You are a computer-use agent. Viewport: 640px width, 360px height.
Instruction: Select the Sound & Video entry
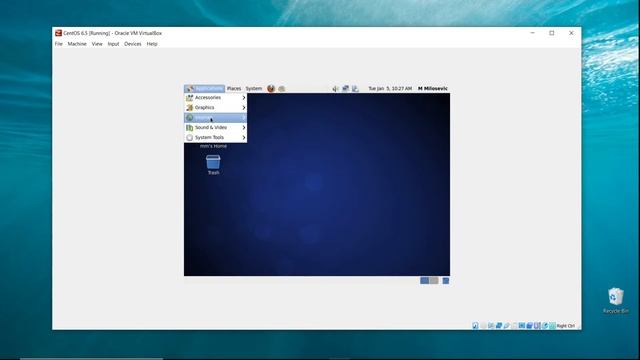[216, 128]
